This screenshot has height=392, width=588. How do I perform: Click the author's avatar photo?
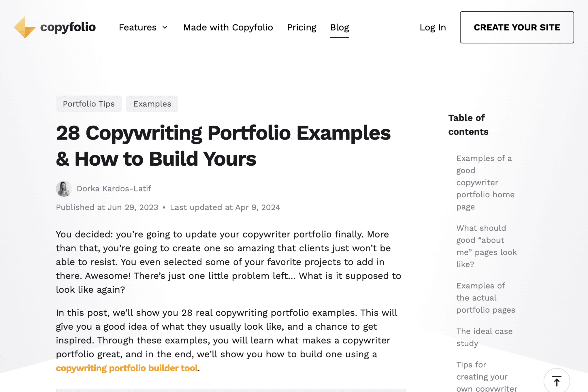[x=64, y=189]
